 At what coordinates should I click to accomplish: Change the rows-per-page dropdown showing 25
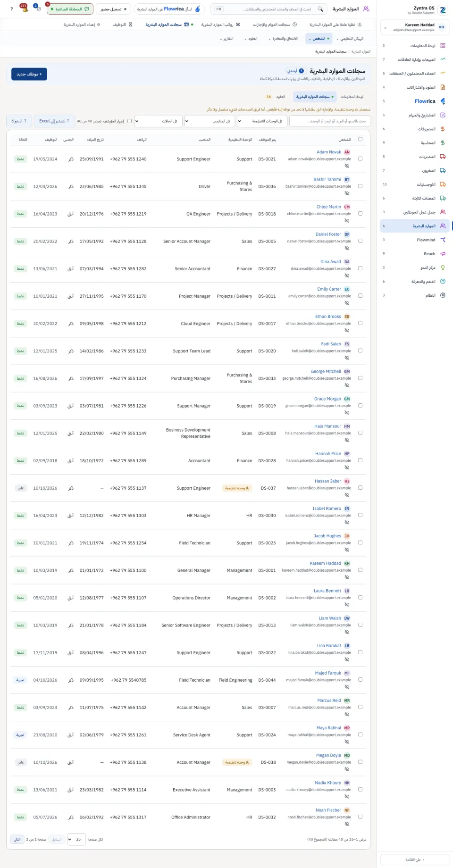(x=76, y=839)
